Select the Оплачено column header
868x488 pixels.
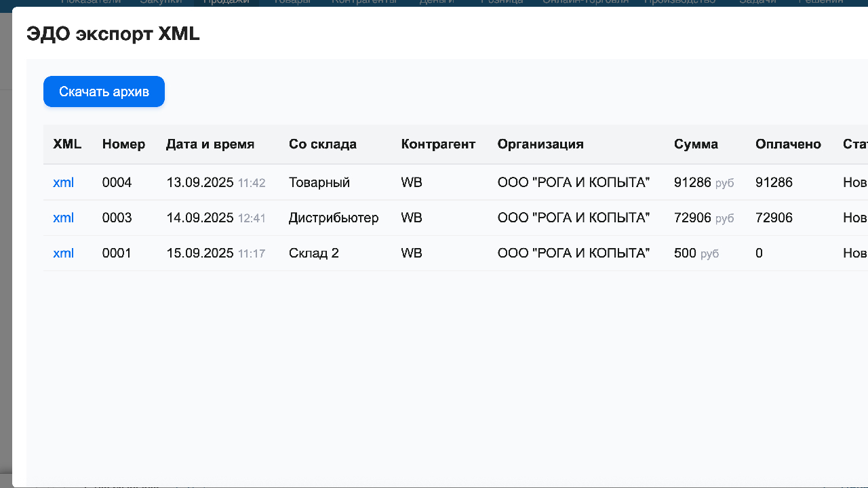(x=788, y=144)
